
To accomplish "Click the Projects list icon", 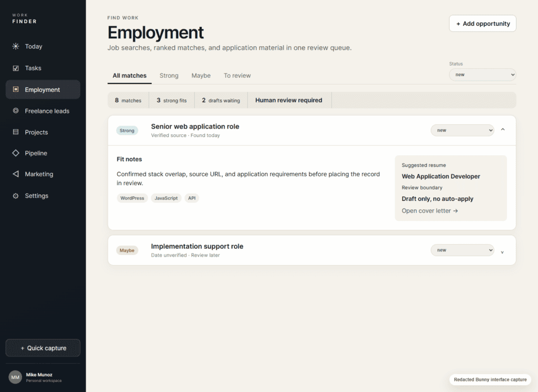I will (x=16, y=132).
